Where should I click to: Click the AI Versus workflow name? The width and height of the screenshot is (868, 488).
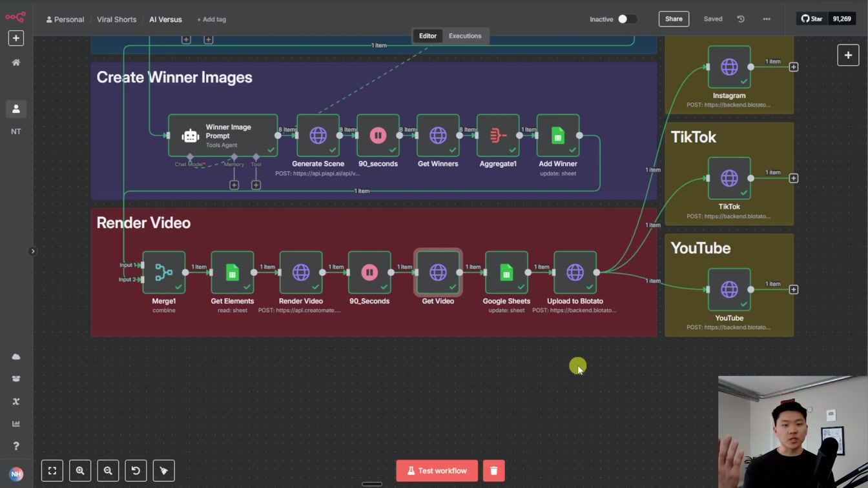tap(165, 19)
